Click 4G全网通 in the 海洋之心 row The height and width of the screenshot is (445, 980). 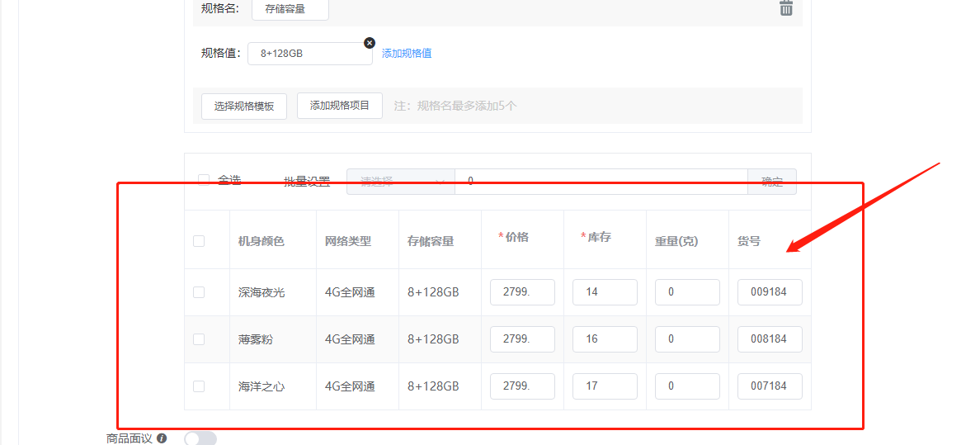coord(350,386)
